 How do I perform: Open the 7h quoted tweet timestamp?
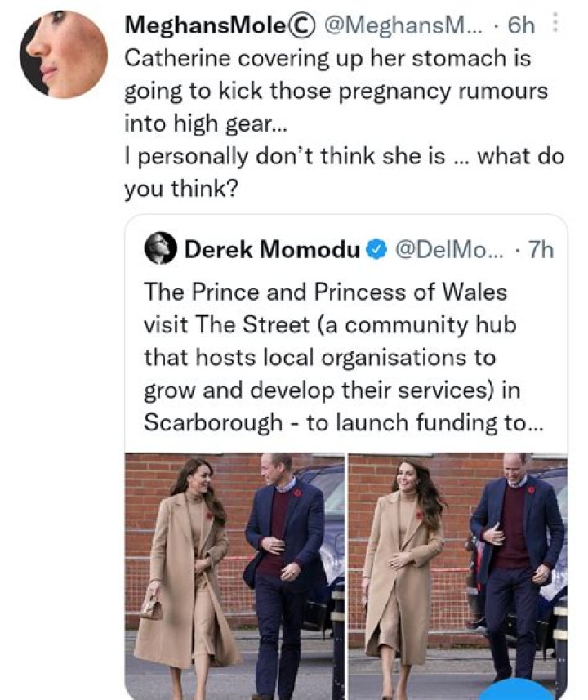[x=540, y=249]
